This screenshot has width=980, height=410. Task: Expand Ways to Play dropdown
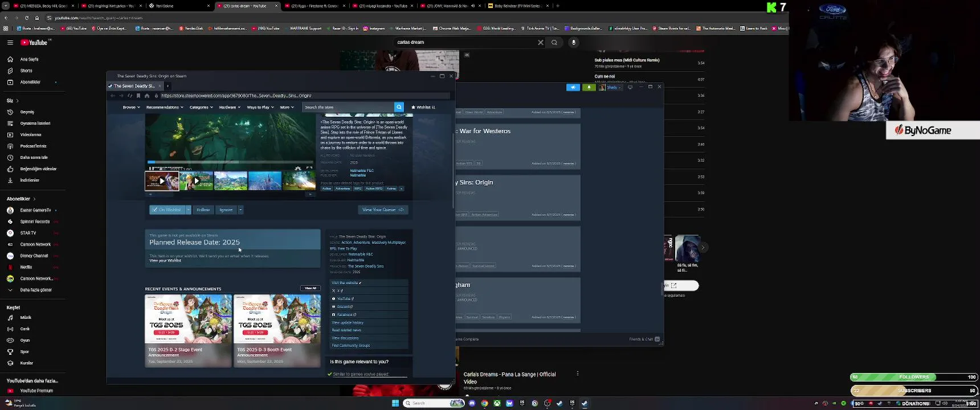point(260,107)
